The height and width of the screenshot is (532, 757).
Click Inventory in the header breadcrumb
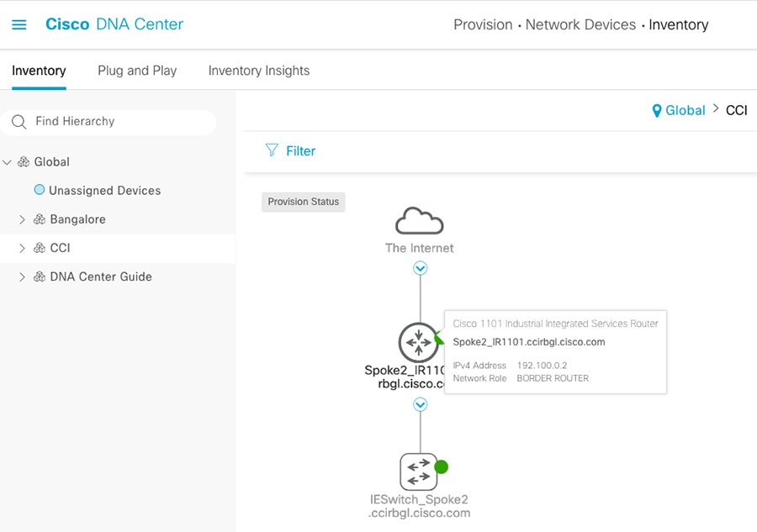pyautogui.click(x=678, y=24)
